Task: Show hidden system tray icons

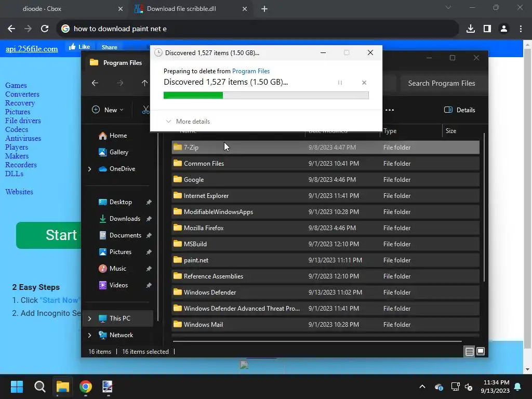Action: click(x=422, y=387)
